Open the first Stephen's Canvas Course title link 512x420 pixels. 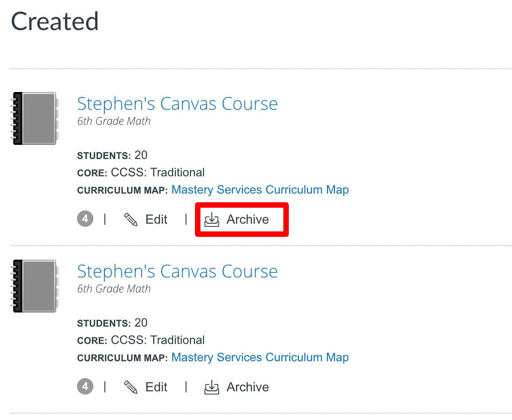[177, 104]
